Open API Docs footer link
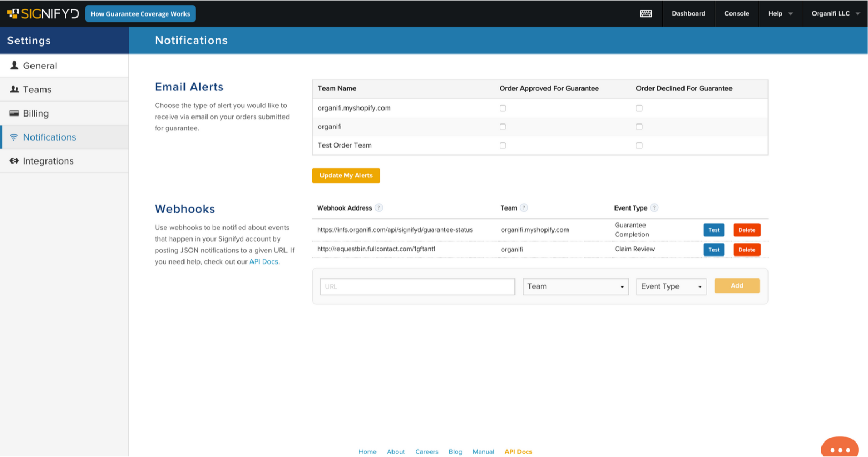The image size is (868, 457). (518, 452)
